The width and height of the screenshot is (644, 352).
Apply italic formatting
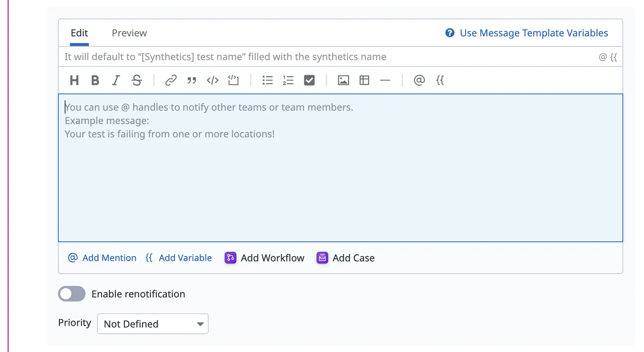pyautogui.click(x=116, y=80)
